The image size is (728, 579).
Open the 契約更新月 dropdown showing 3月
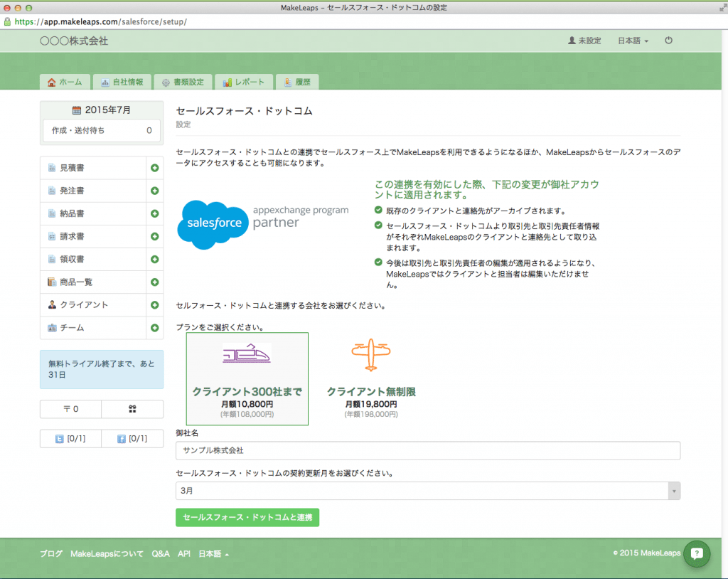point(428,491)
